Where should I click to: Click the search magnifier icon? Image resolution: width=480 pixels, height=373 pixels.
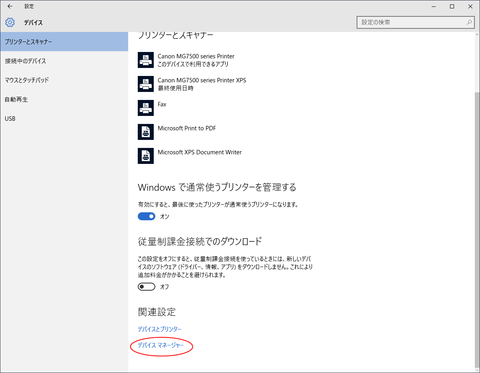tap(469, 22)
